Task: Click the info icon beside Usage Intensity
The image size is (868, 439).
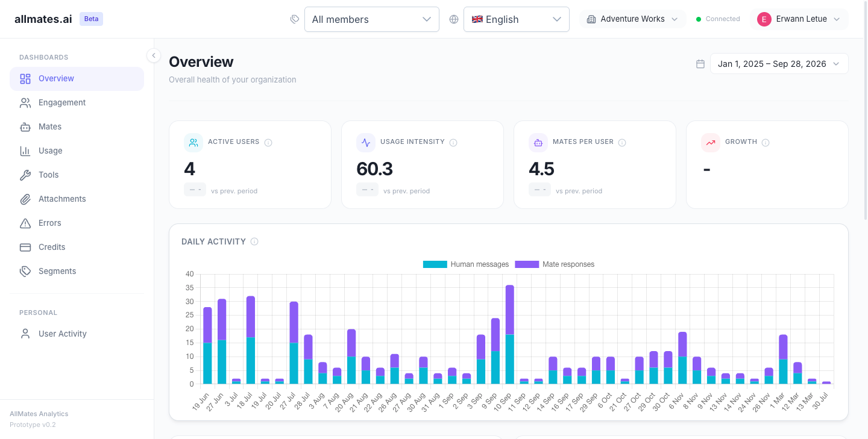Action: [453, 143]
